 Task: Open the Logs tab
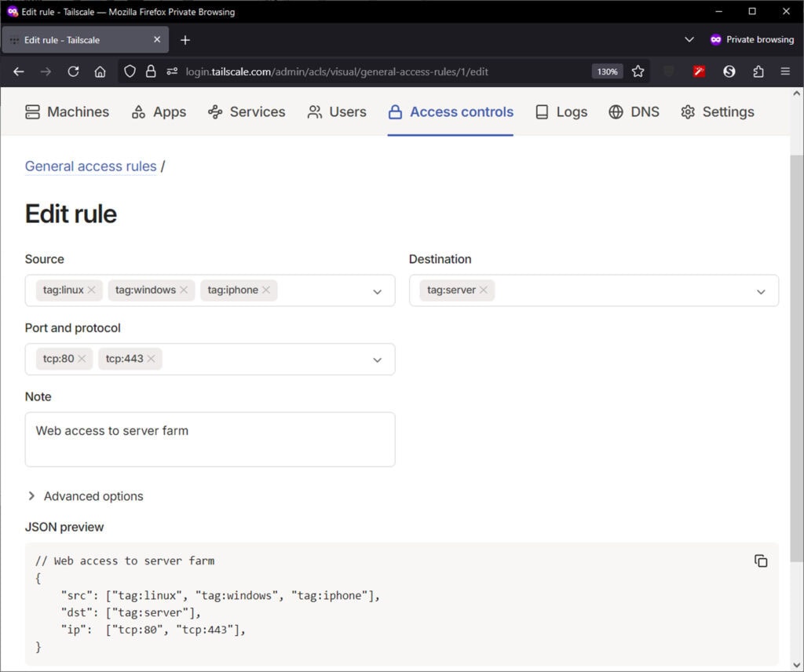[561, 111]
